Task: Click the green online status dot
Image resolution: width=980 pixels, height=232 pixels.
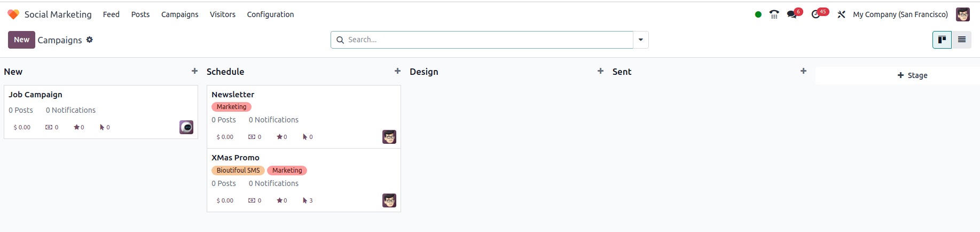Action: point(758,14)
